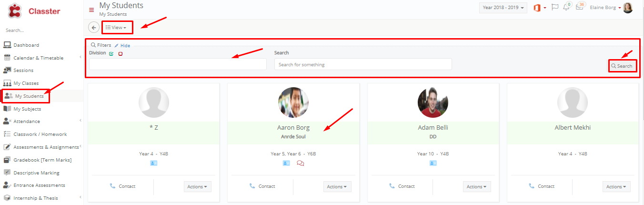644x205 pixels.
Task: Click the Assessments & Assignments icon
Action: pos(7,147)
